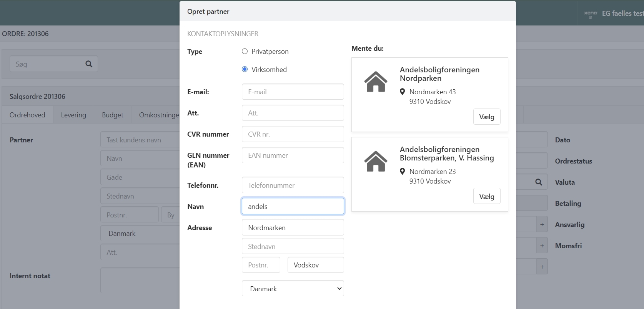Choose Vælg for Blomsterparken, V. Hassing
This screenshot has width=644, height=309.
tap(486, 197)
